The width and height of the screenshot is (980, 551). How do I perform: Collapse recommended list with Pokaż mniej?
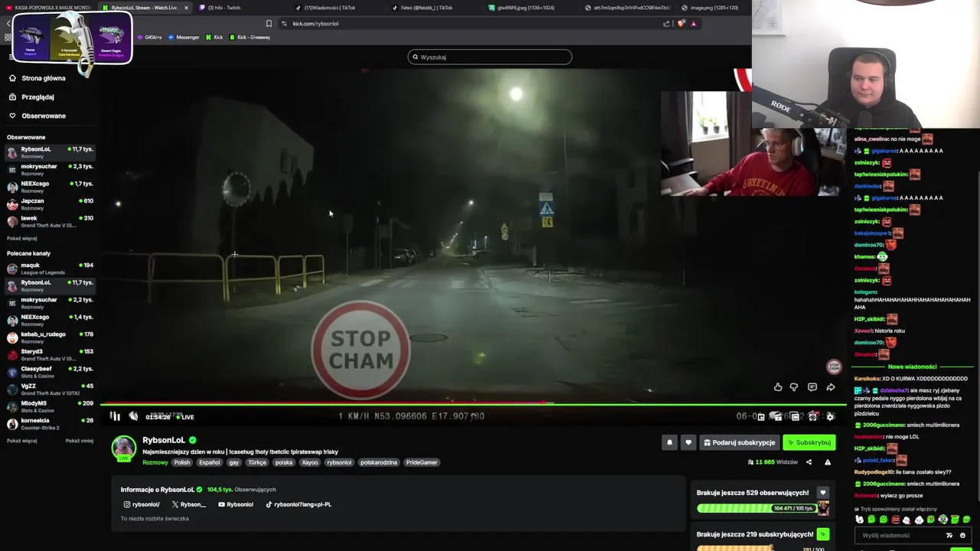tap(80, 441)
